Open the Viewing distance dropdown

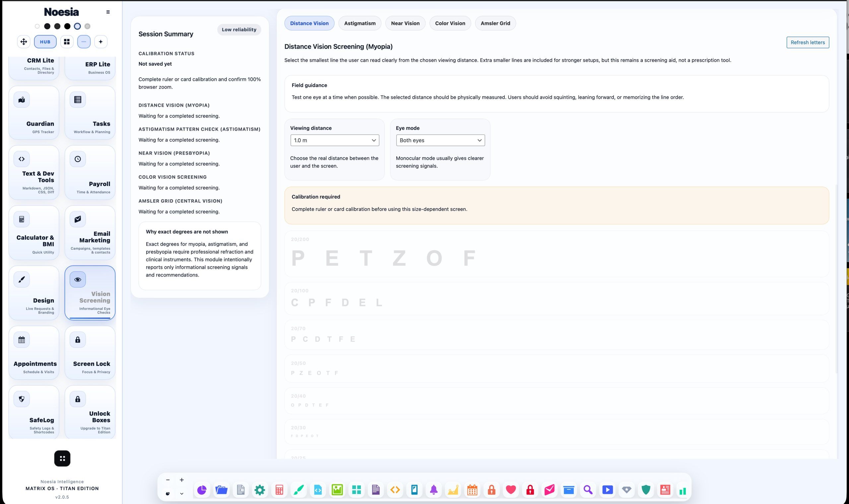(x=335, y=140)
